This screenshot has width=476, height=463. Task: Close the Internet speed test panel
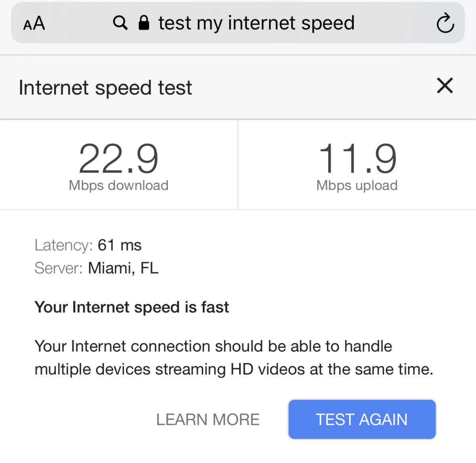(445, 86)
